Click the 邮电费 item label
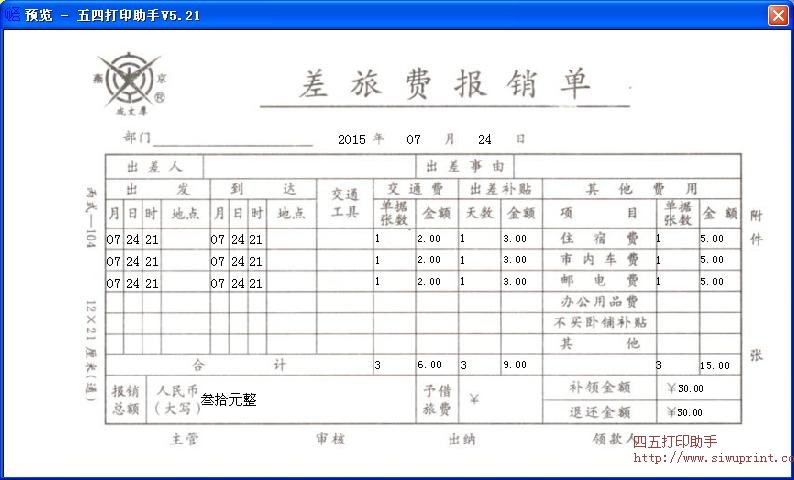 (599, 281)
